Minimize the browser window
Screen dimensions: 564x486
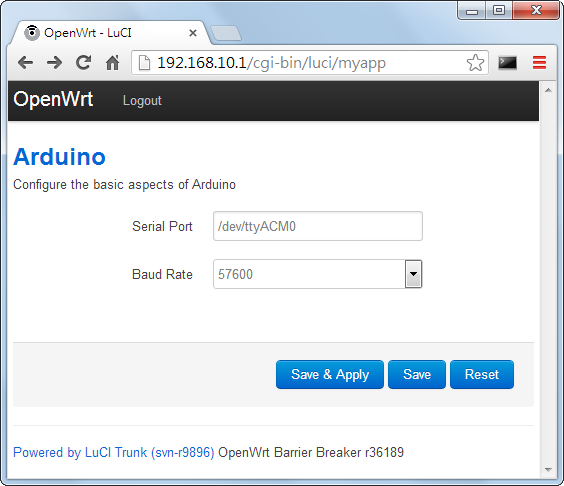pos(472,11)
